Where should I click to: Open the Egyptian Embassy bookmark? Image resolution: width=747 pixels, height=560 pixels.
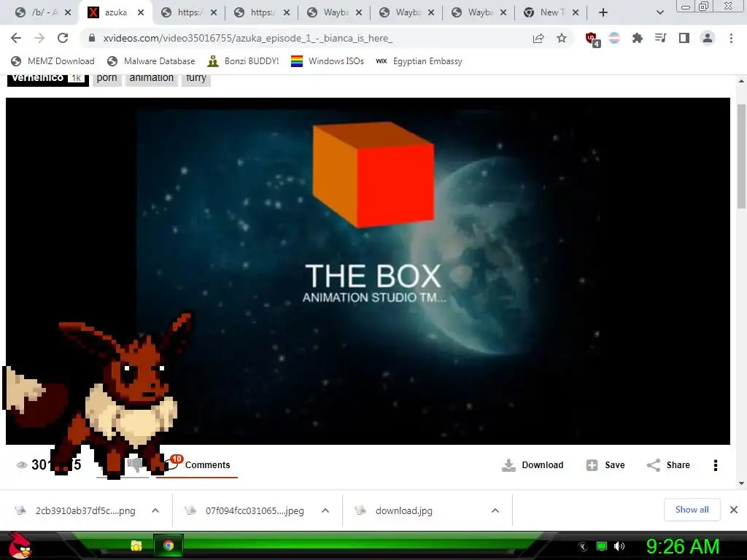click(x=419, y=61)
